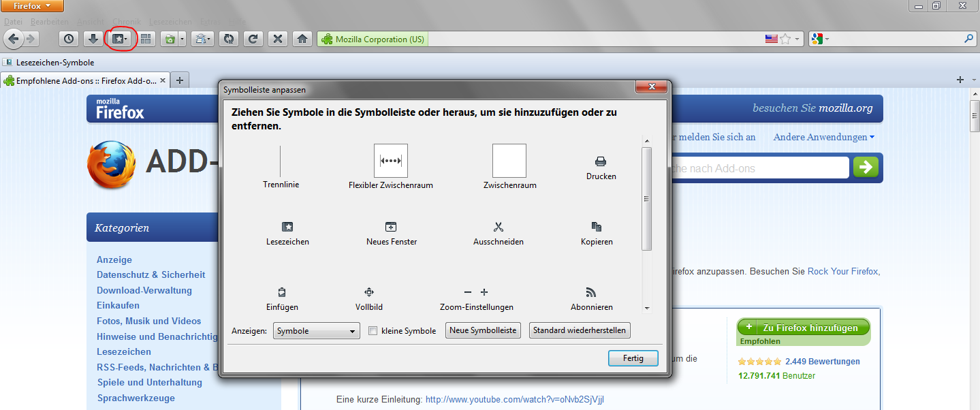Toggle the kleine Symbole checkbox
The width and height of the screenshot is (980, 410).
[x=373, y=331]
